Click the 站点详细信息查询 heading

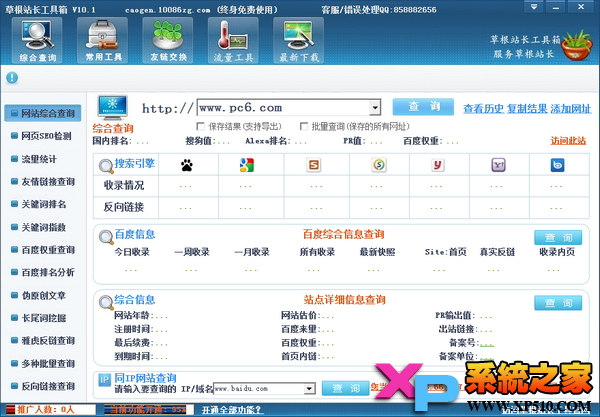344,300
